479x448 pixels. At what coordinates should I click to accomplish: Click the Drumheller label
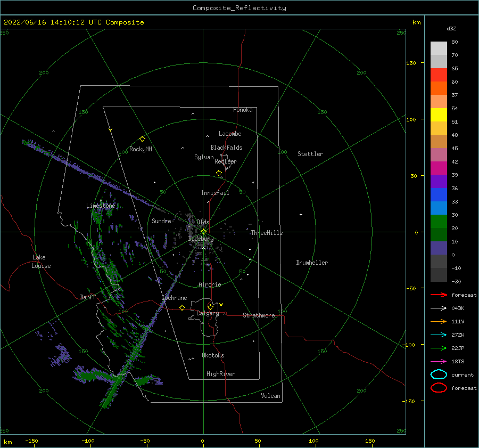pyautogui.click(x=312, y=263)
